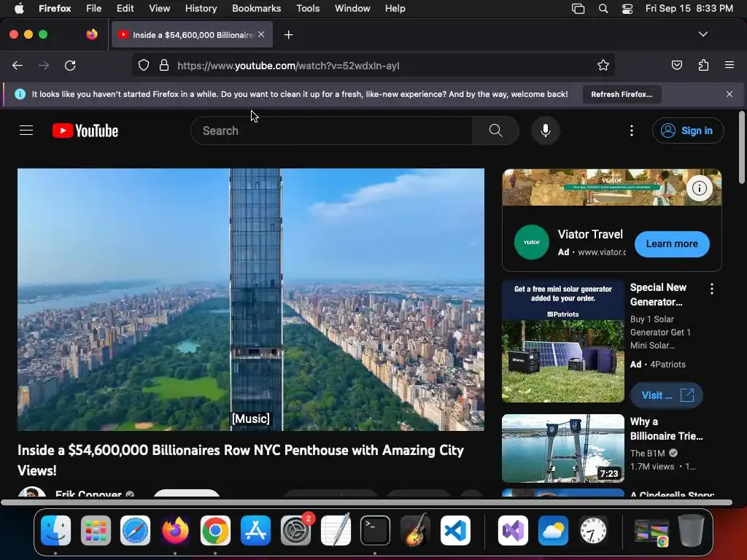List all tabs dropdown arrow
Image resolution: width=747 pixels, height=560 pixels.
coord(703,34)
